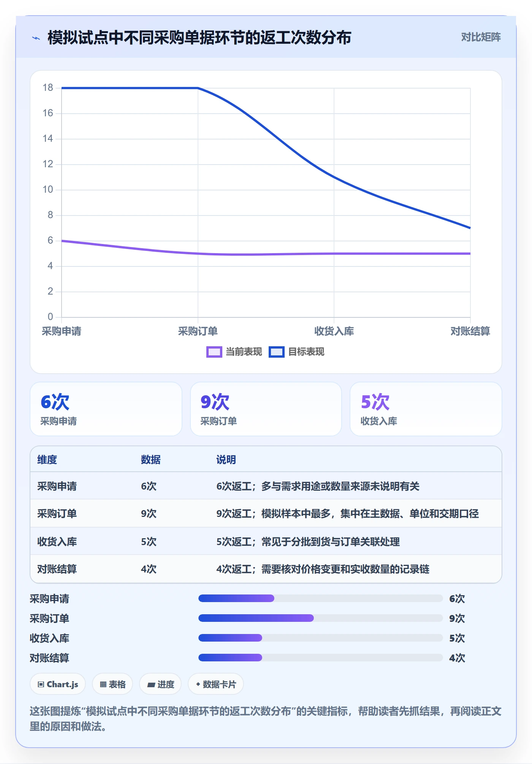Select the 收货入库 table row cell
Screen dimensions: 532x764
[57, 542]
